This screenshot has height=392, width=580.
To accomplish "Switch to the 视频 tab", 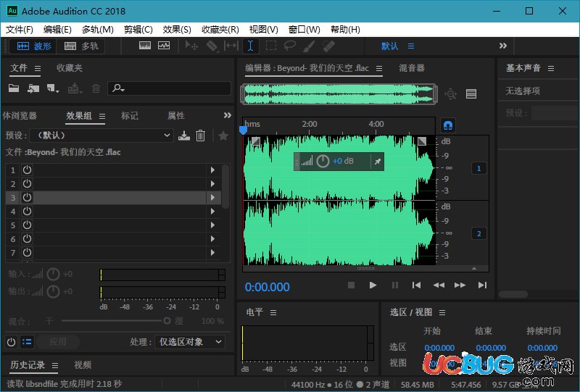I will [x=83, y=365].
